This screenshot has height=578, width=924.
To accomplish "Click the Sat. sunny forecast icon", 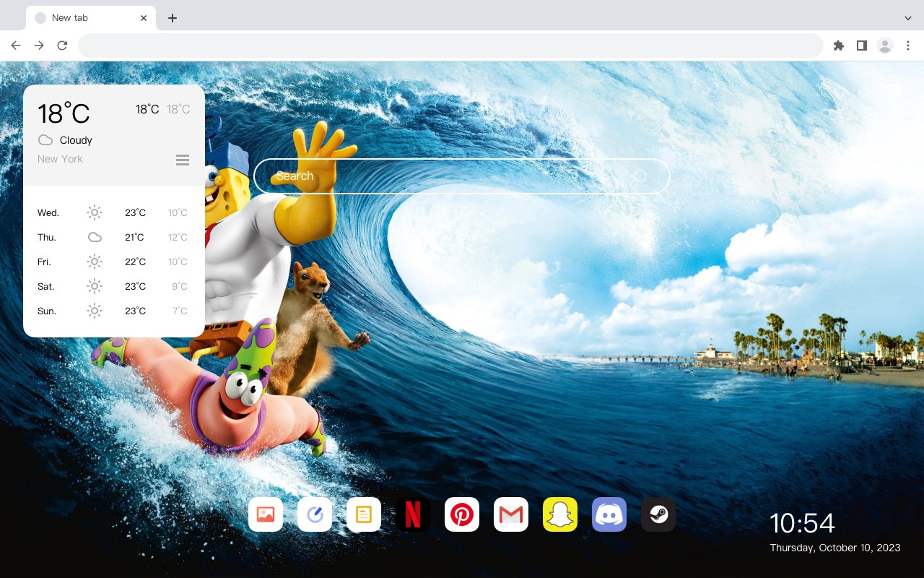I will (x=95, y=286).
